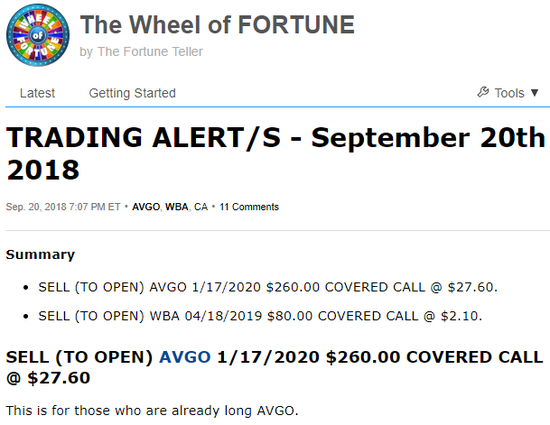550x425 pixels.
Task: Click the blue AVGO link in heading
Action: [x=185, y=357]
